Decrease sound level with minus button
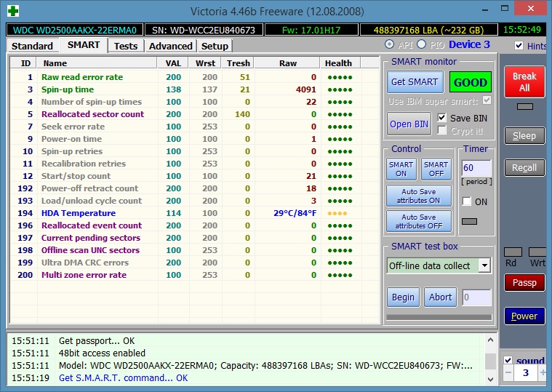The width and height of the screenshot is (552, 392). tap(508, 372)
